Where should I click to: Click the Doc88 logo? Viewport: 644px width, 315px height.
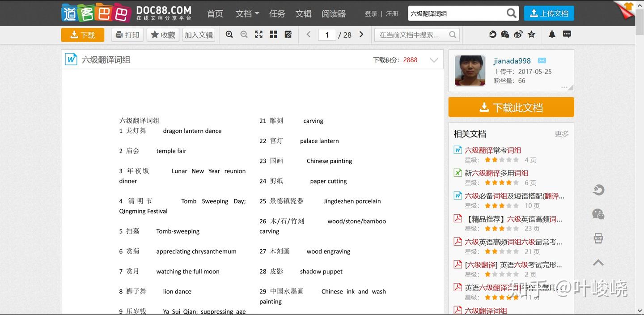127,13
